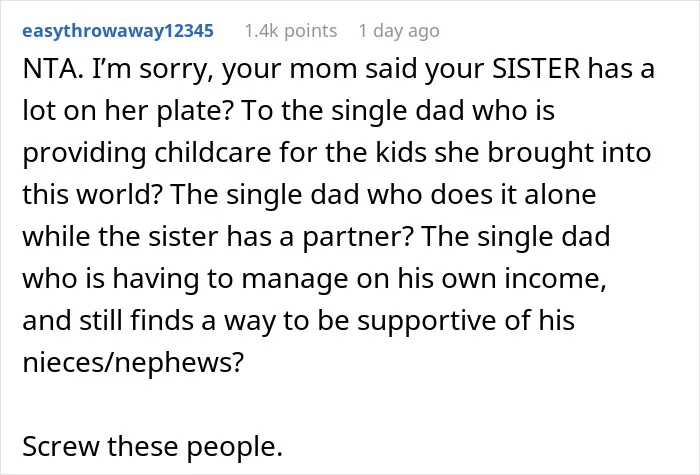Open easythrowaway12345's user profile

tap(118, 31)
